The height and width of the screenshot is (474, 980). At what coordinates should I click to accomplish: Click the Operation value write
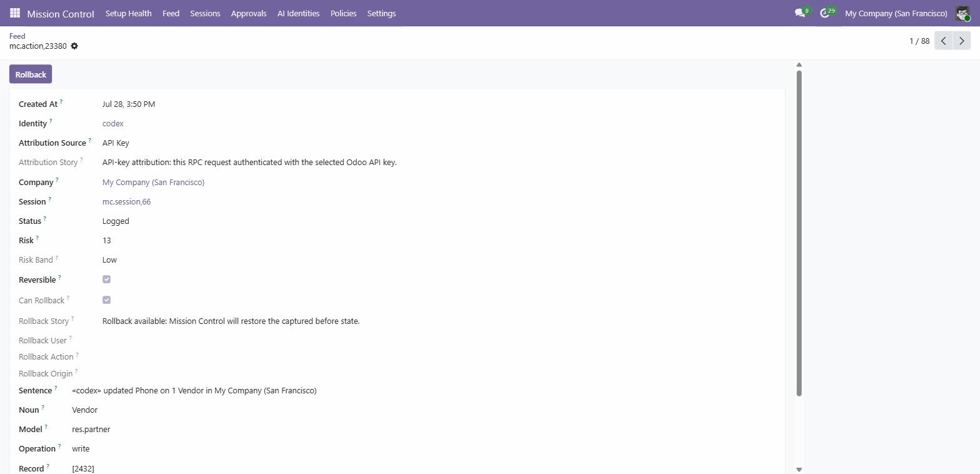[81, 448]
